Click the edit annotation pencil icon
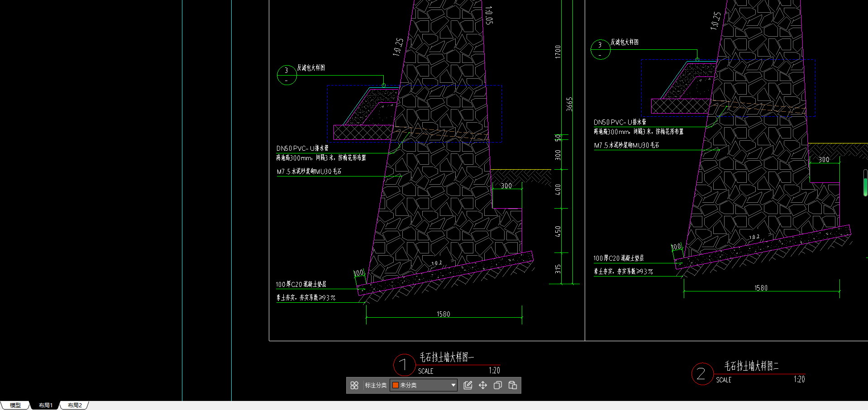Screen dimensions: 868x410 [468, 385]
